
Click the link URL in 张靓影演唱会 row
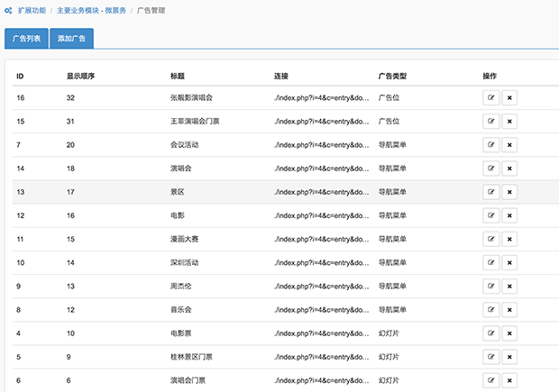pos(322,97)
